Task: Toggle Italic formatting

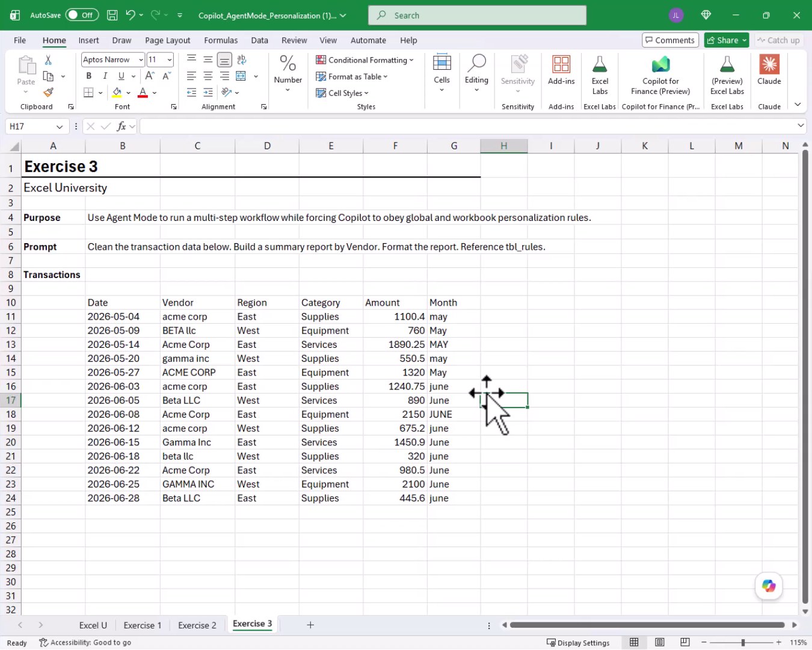Action: coord(105,76)
